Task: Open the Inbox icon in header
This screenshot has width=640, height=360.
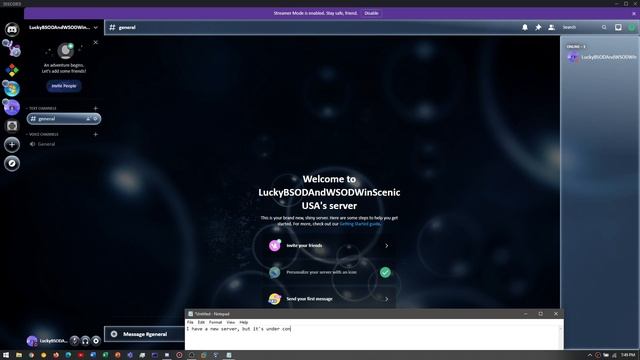Action: 618,27
